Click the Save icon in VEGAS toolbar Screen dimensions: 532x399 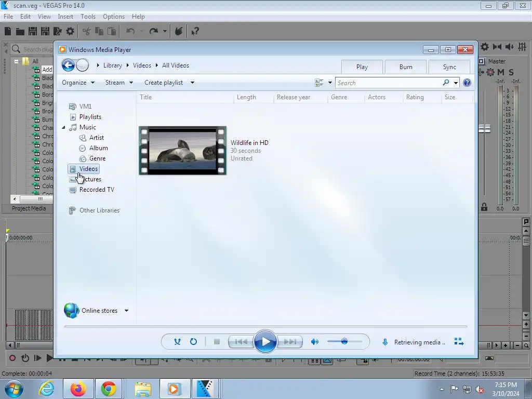[33, 31]
